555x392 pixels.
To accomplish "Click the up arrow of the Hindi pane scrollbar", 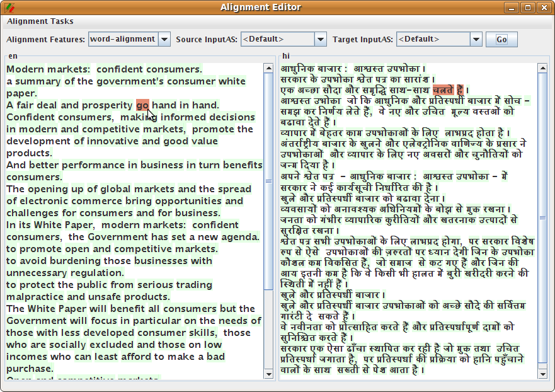I will [x=542, y=66].
